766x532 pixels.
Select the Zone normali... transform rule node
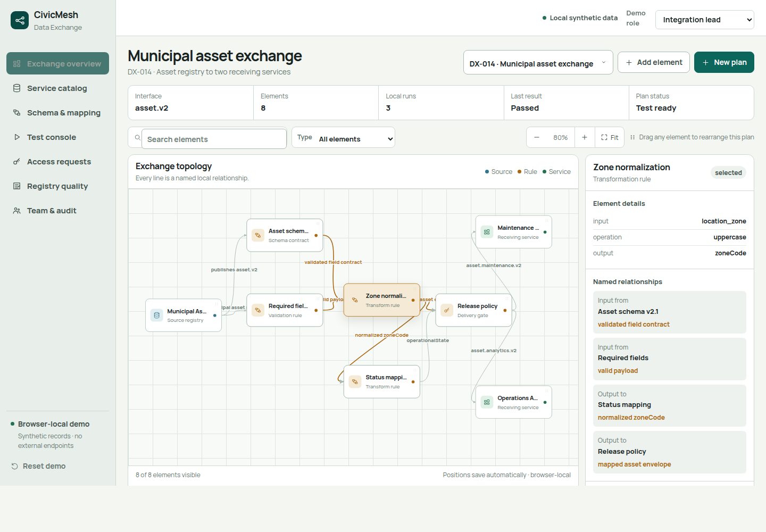click(x=382, y=300)
